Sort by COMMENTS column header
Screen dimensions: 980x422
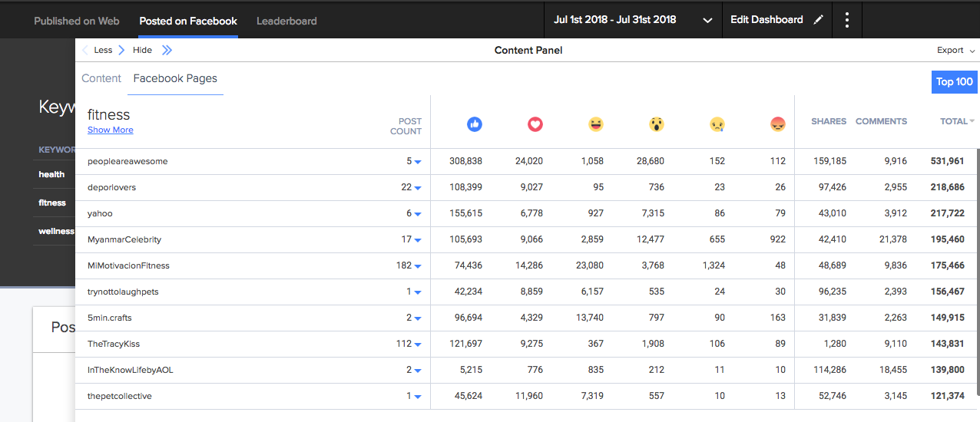[881, 121]
